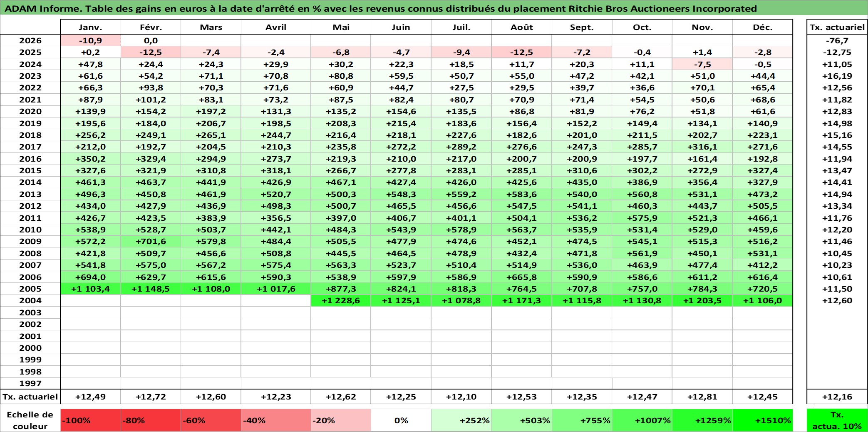The width and height of the screenshot is (868, 432).
Task: Click the -7,5 cell in November 2024
Action: tap(702, 64)
